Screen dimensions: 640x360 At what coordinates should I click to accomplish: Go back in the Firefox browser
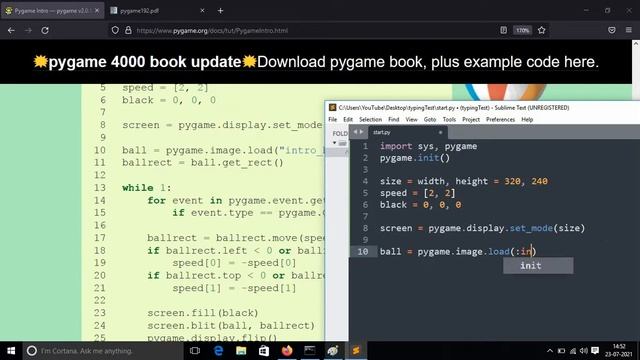(x=11, y=30)
